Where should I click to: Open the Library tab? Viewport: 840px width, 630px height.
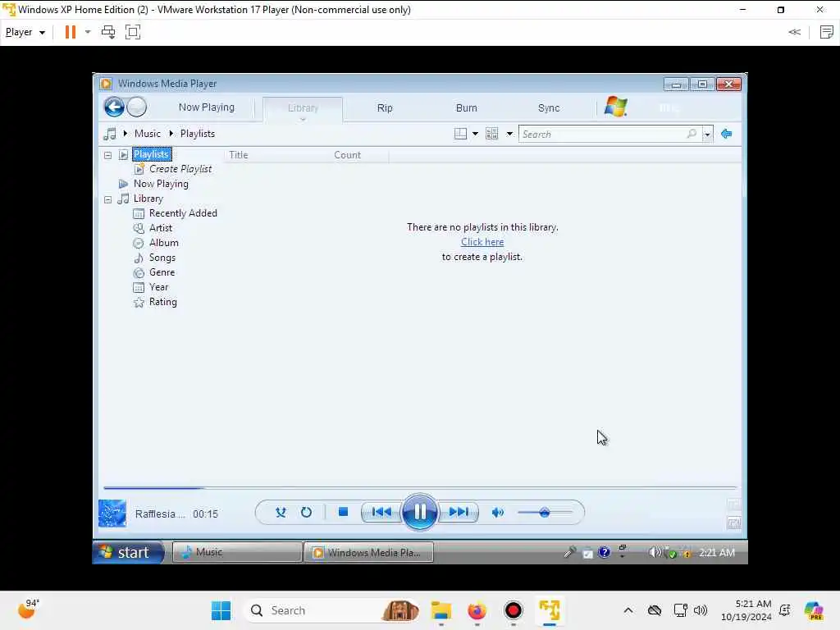point(303,109)
